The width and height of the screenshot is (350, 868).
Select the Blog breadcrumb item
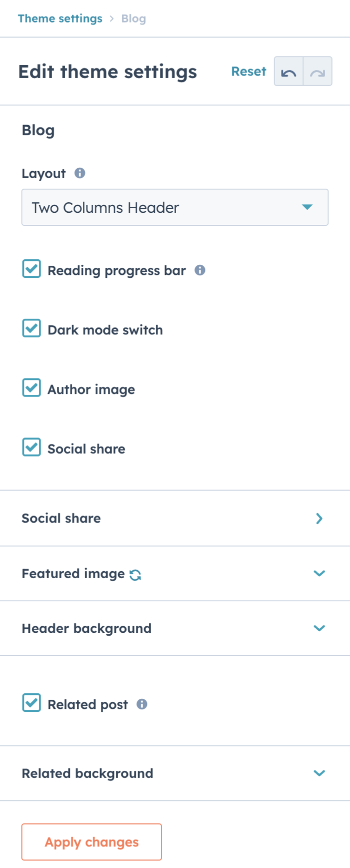pyautogui.click(x=133, y=19)
